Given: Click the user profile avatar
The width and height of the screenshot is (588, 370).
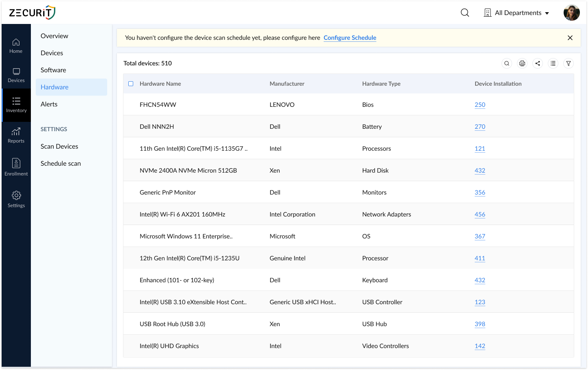Looking at the screenshot, I should coord(571,13).
